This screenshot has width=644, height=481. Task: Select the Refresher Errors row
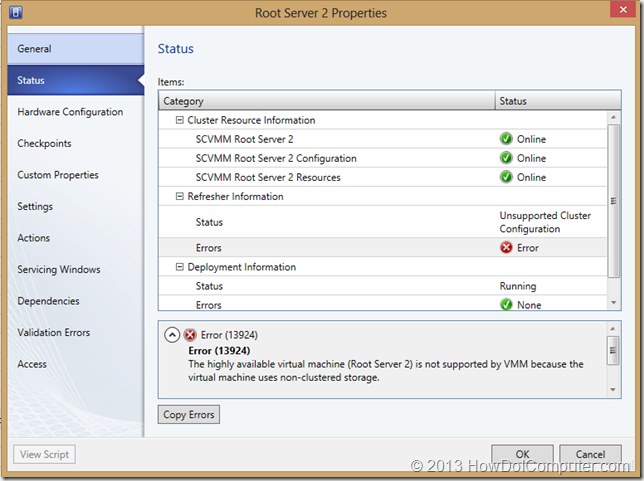(x=383, y=248)
